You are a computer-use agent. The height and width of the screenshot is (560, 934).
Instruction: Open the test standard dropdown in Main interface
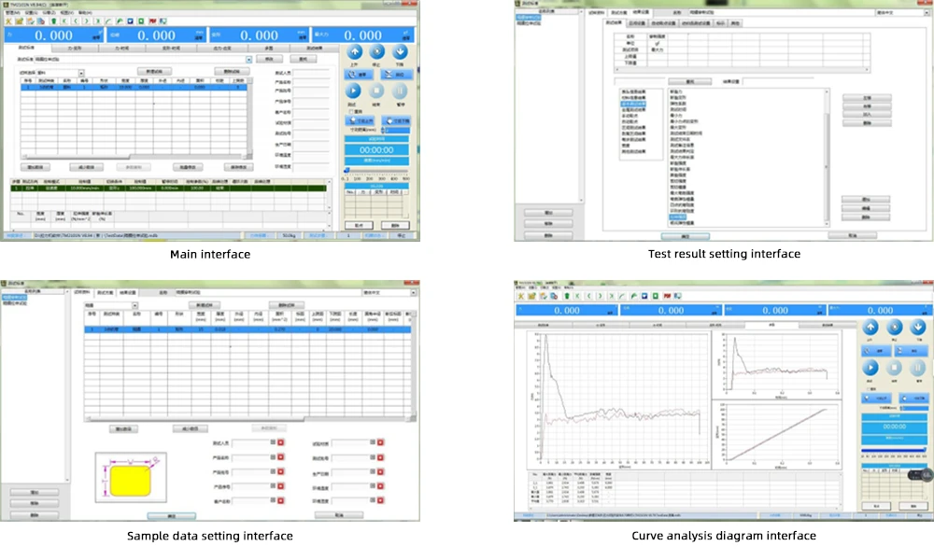pyautogui.click(x=249, y=59)
